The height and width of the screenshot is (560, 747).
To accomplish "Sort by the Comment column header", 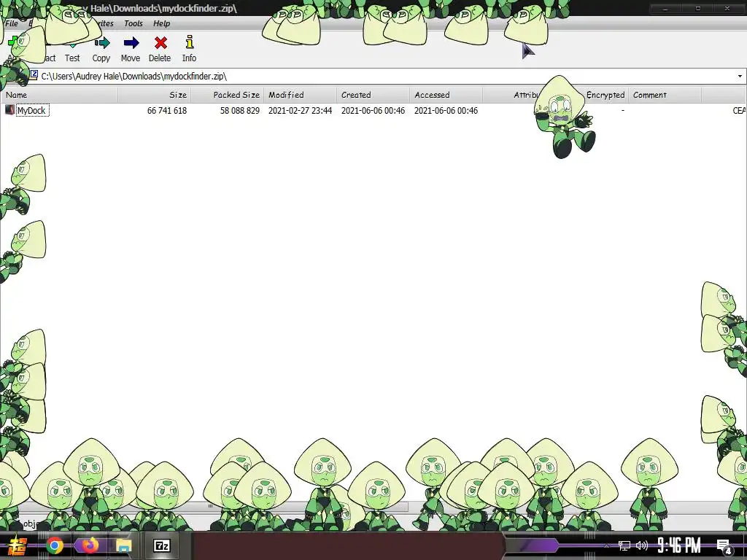I will point(665,95).
